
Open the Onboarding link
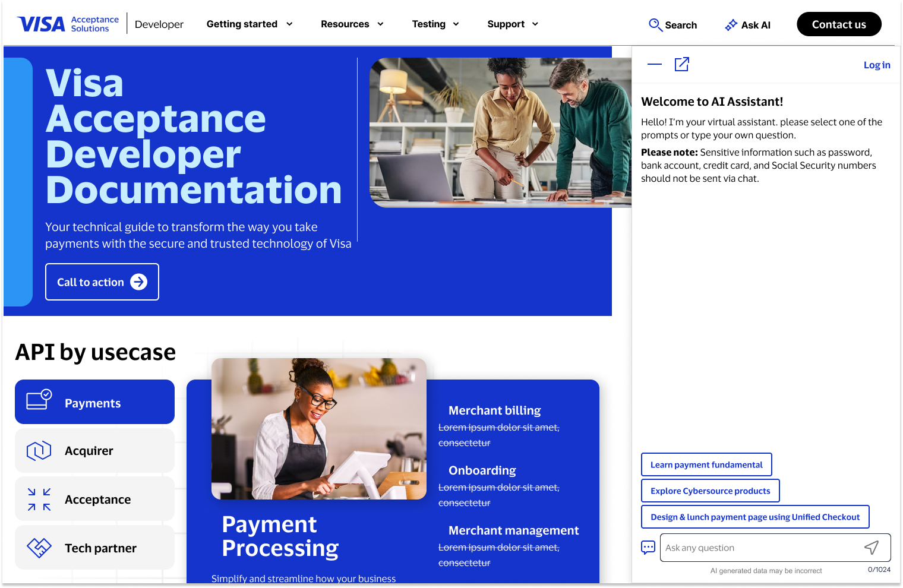tap(482, 470)
